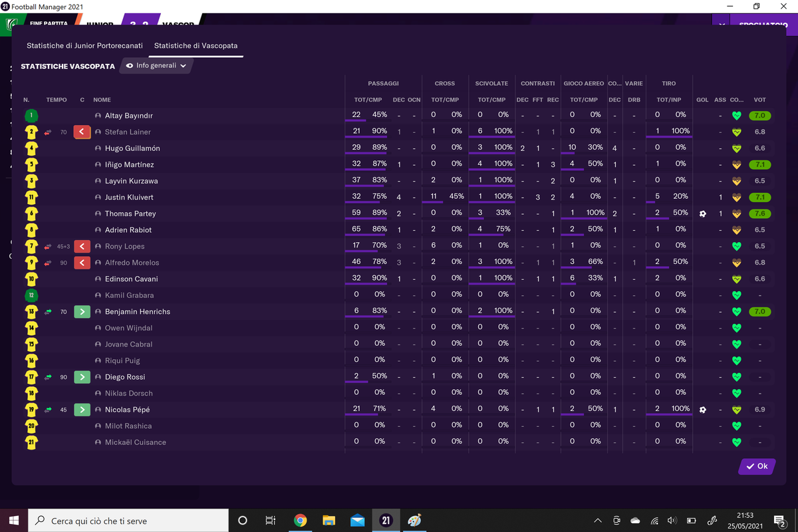The height and width of the screenshot is (532, 798).
Task: Click the network Wi-Fi tray icon
Action: 654,521
